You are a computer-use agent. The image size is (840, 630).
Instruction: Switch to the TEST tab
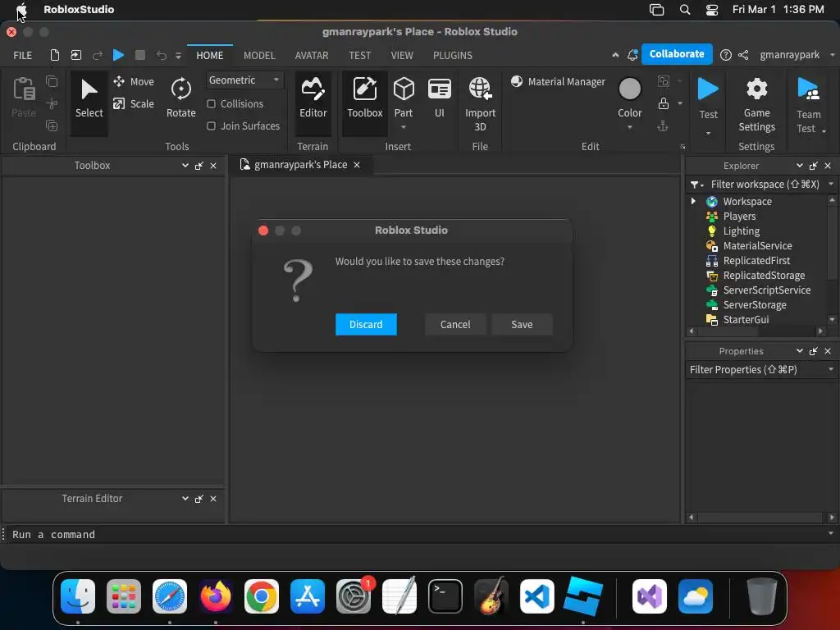tap(359, 55)
